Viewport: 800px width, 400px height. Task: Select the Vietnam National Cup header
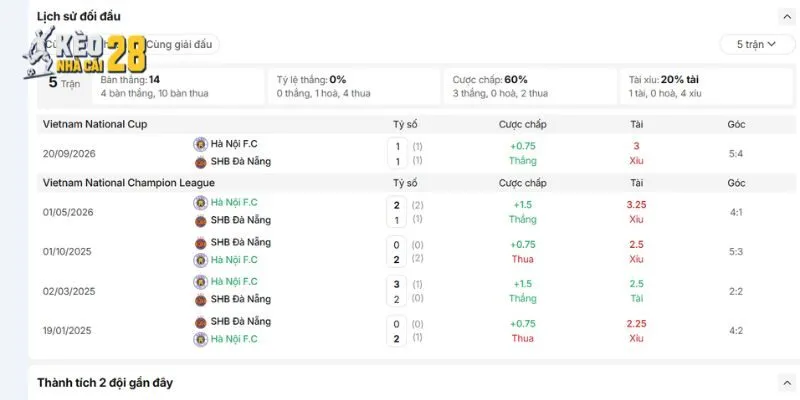point(95,124)
